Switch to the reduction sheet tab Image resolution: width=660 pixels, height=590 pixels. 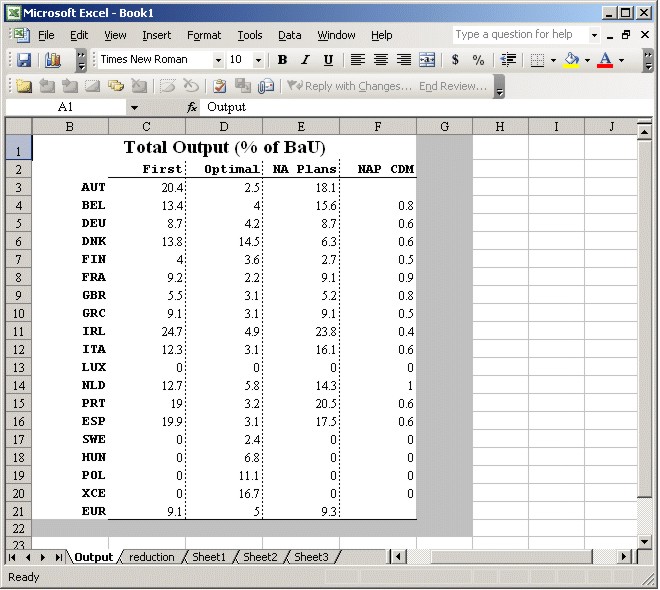(152, 557)
